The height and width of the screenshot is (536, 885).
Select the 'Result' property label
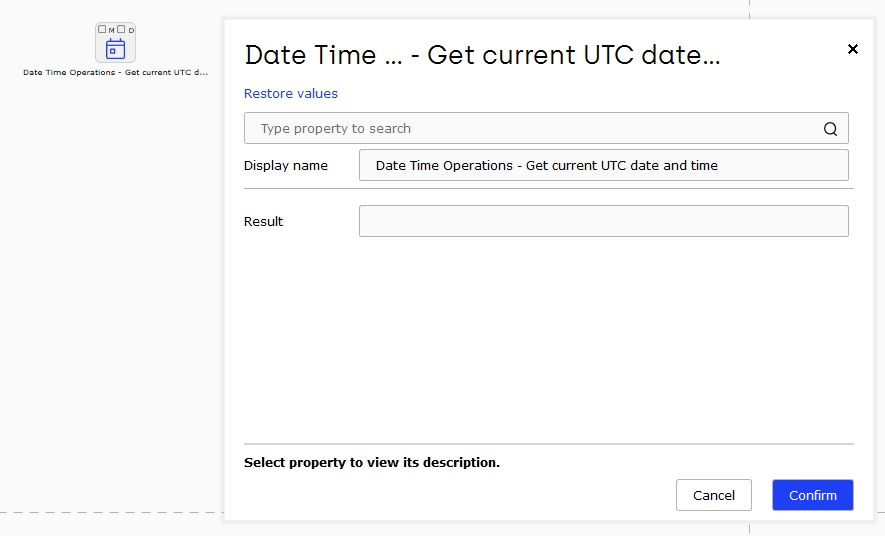tap(263, 221)
